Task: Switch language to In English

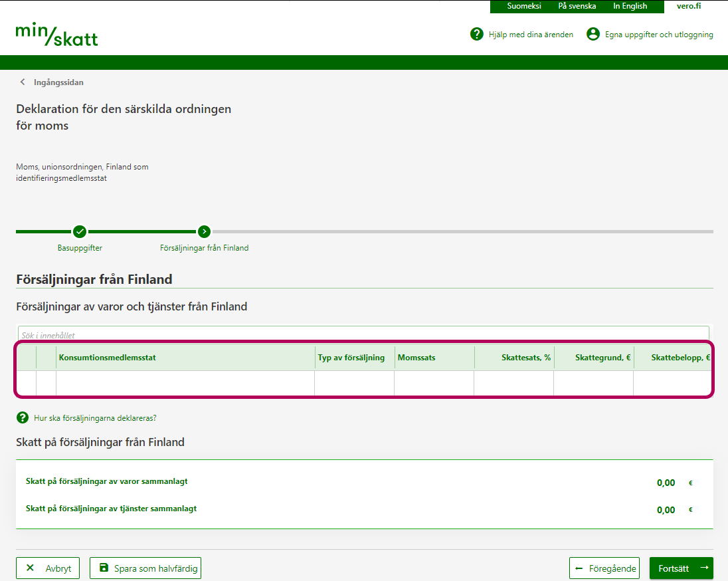Action: 630,6
